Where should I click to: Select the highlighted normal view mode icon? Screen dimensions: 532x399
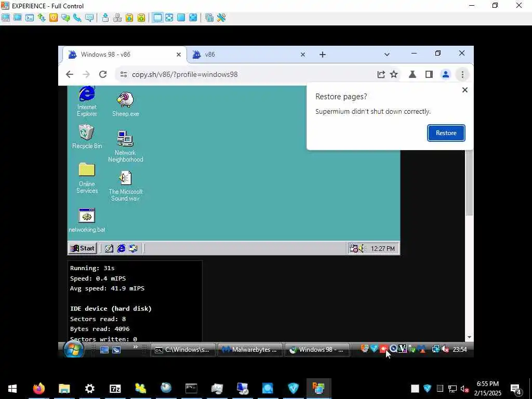pos(157,18)
